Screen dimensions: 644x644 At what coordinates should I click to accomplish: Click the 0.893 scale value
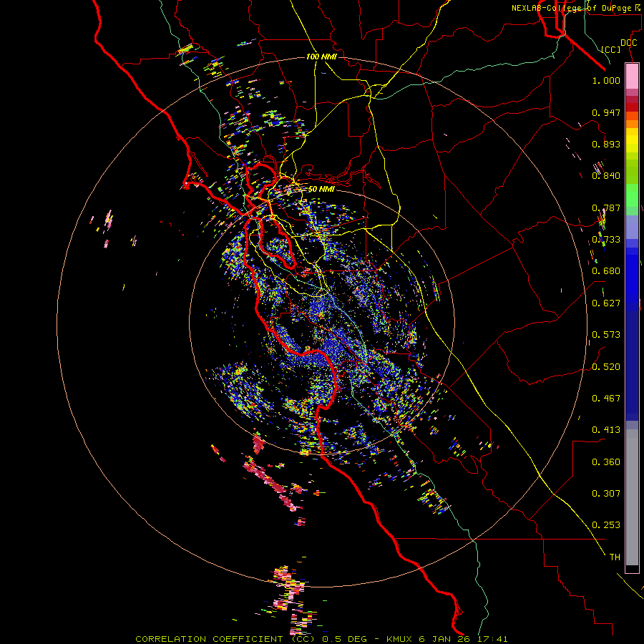pos(606,144)
